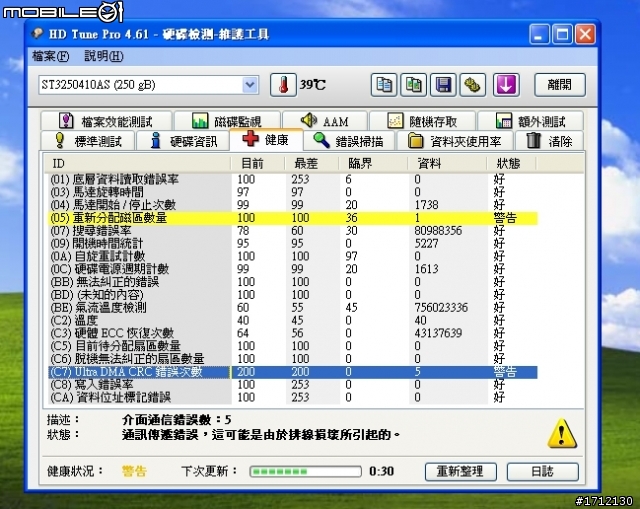Select row (BE) 氣流溫度檢測
Image resolution: width=640 pixels, height=509 pixels.
292,307
